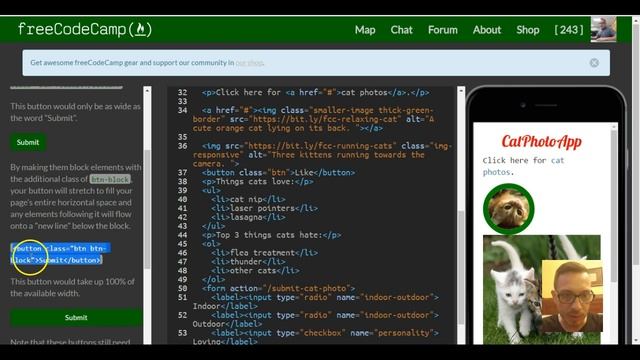Click line 53 checkbox personality code
640x360 pixels.
click(x=316, y=337)
